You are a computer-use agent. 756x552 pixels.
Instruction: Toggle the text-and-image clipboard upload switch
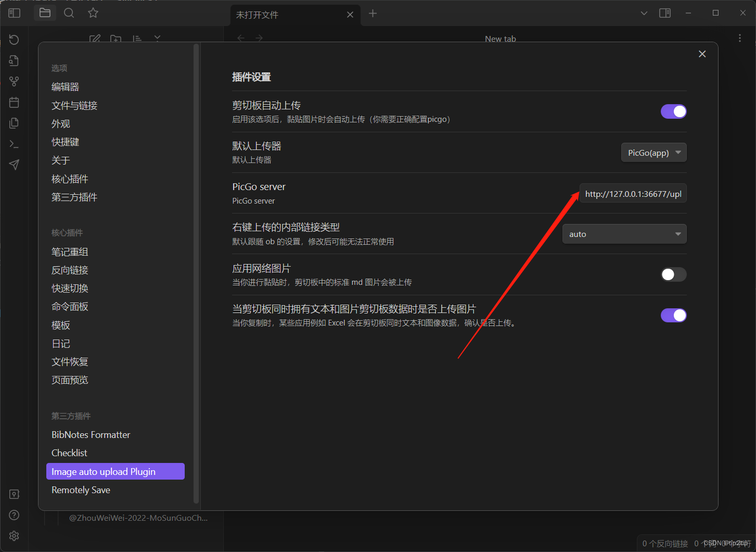[674, 315]
